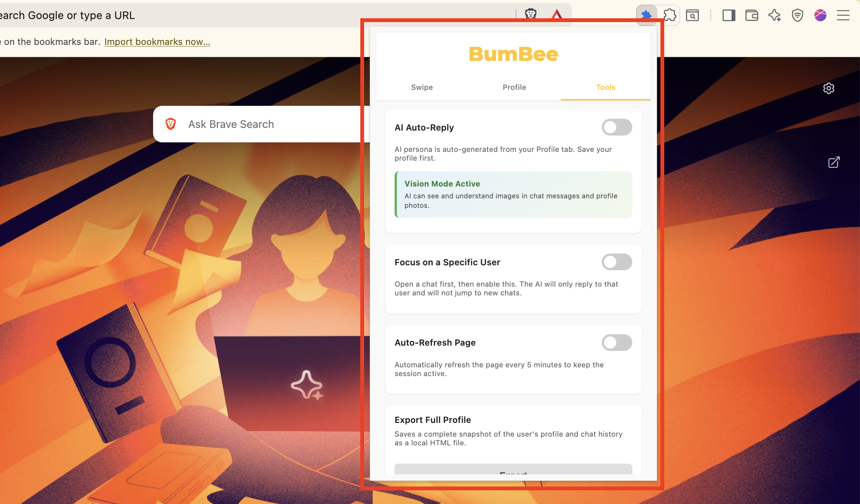Click the Ask Brave Search field
This screenshot has width=860, height=504.
click(261, 124)
